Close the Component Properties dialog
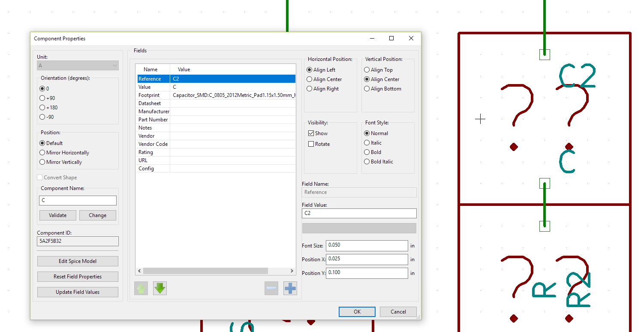 point(411,38)
